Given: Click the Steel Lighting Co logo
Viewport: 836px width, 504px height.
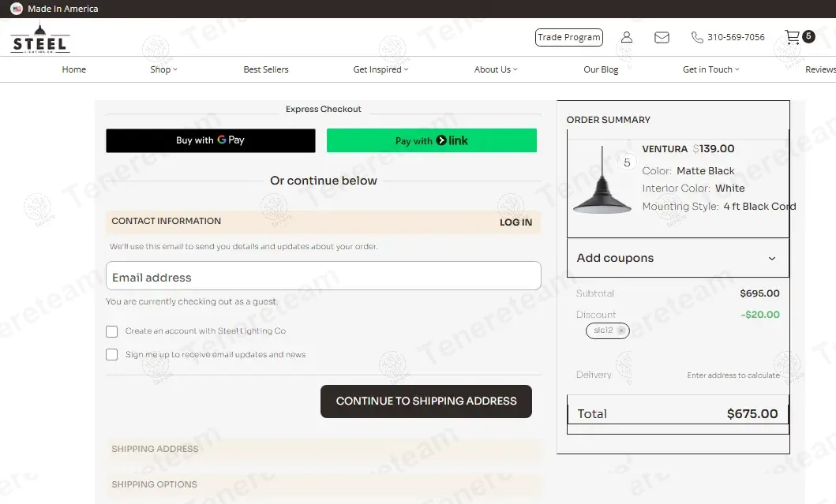Looking at the screenshot, I should [40, 38].
